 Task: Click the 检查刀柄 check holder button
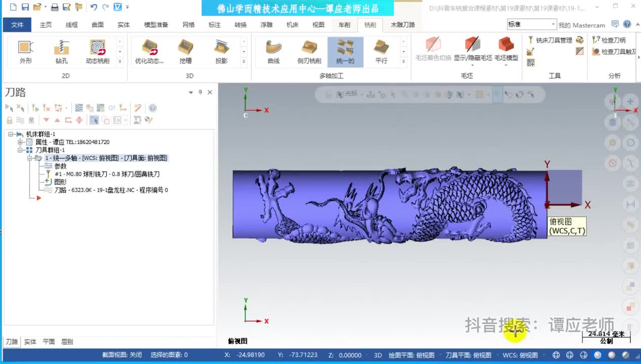[x=609, y=40]
